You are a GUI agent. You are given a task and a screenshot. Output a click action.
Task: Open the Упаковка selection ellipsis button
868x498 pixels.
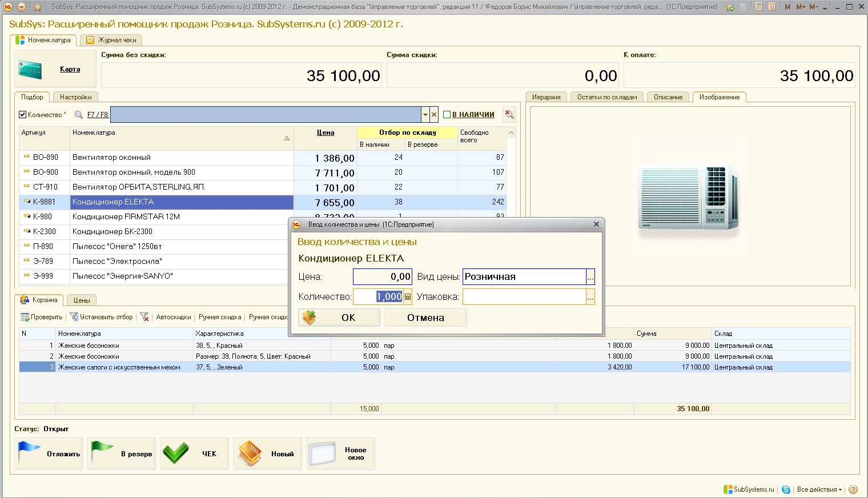[590, 296]
